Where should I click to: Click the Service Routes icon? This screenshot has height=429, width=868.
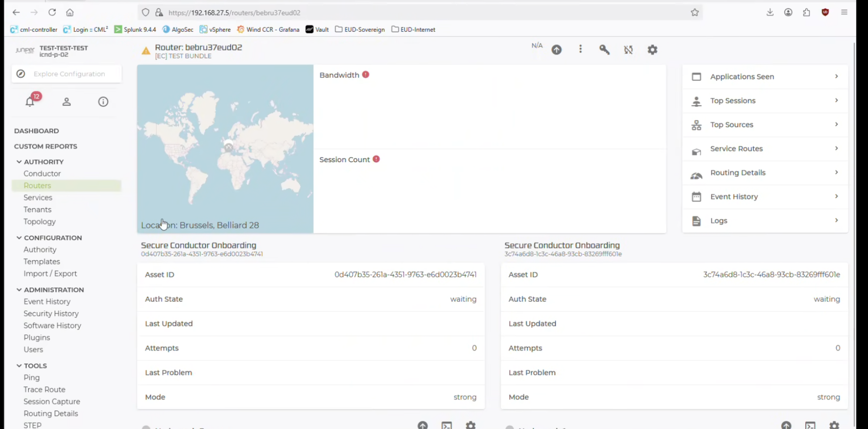(x=696, y=152)
